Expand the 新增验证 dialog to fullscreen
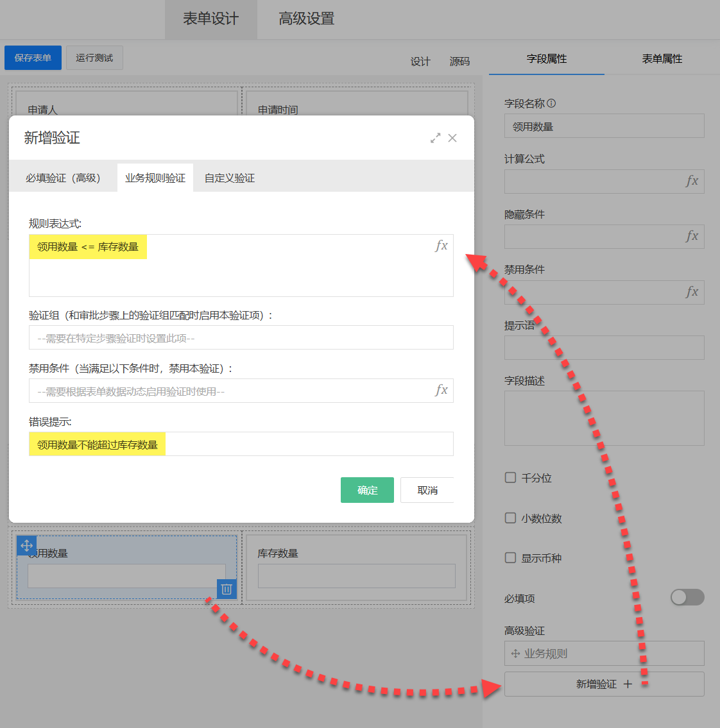Screen dimensions: 720x728 436,138
